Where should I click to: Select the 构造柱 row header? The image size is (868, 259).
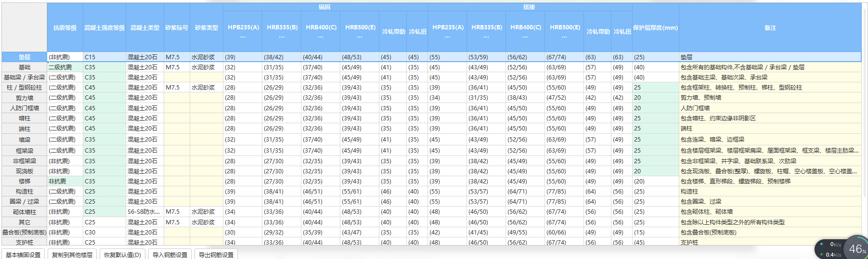(25, 192)
